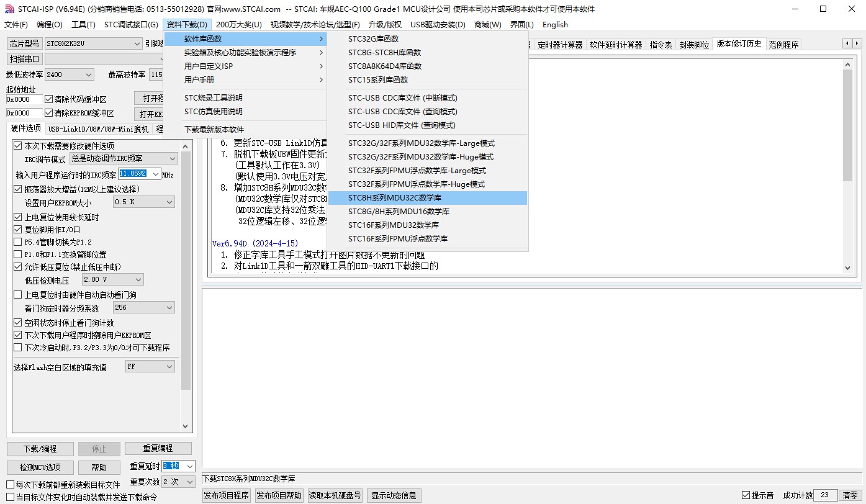Switch to 范例程序 tab
The height and width of the screenshot is (504, 866).
pyautogui.click(x=783, y=45)
